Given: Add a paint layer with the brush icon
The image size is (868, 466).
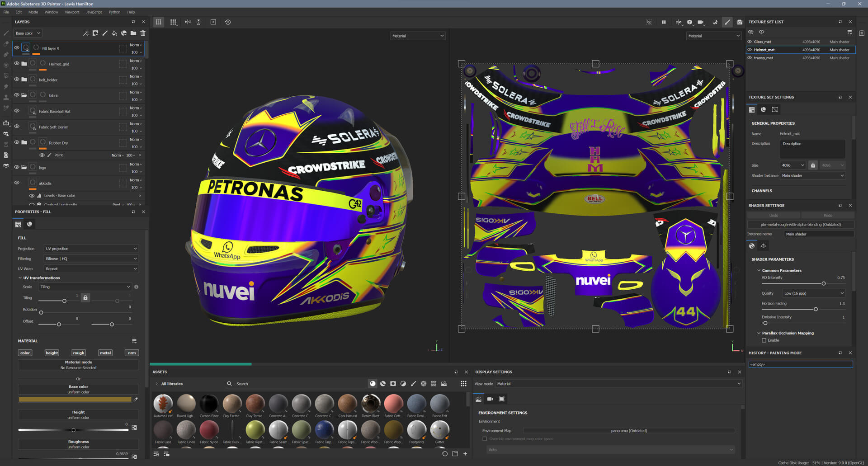Looking at the screenshot, I should pyautogui.click(x=105, y=33).
